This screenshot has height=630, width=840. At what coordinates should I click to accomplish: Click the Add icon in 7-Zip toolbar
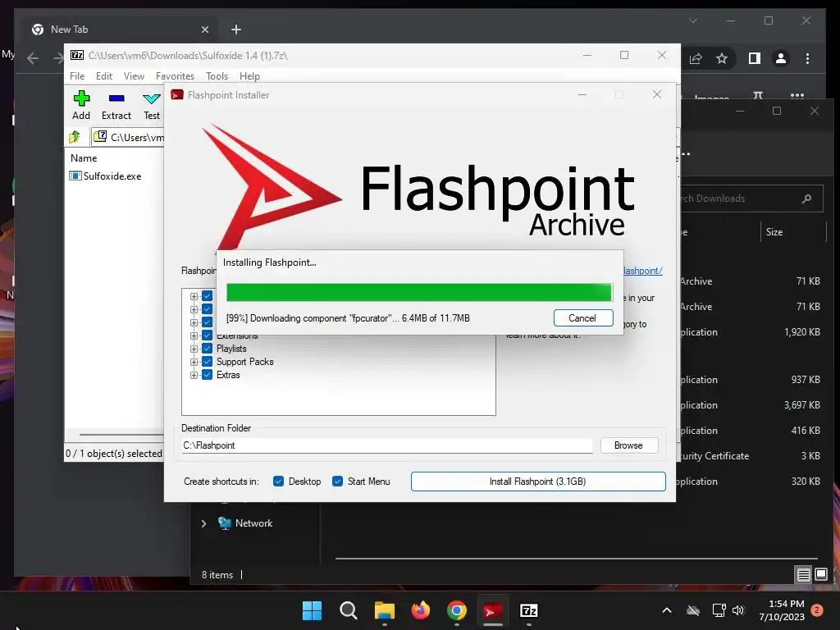81,98
